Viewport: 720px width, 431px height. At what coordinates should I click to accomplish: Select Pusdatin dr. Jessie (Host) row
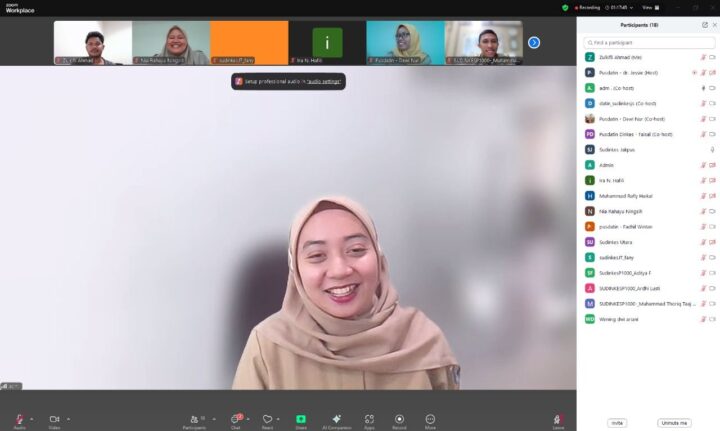649,73
